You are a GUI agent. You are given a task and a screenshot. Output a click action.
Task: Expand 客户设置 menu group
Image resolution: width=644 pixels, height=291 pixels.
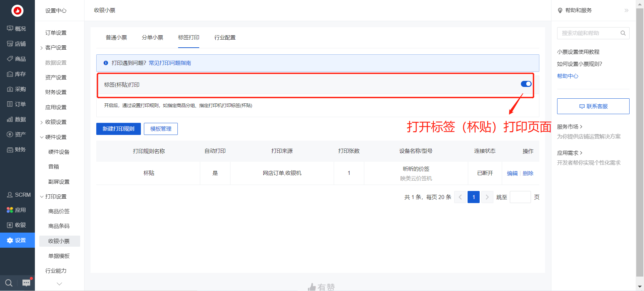42,48
